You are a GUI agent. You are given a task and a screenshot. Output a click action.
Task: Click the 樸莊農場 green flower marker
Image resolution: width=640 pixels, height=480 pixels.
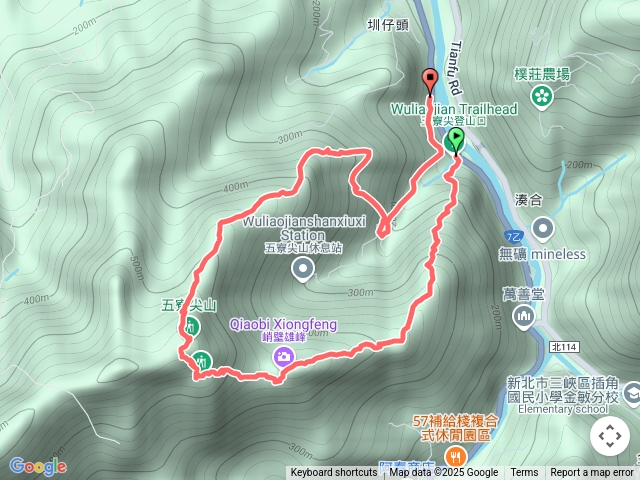542,98
